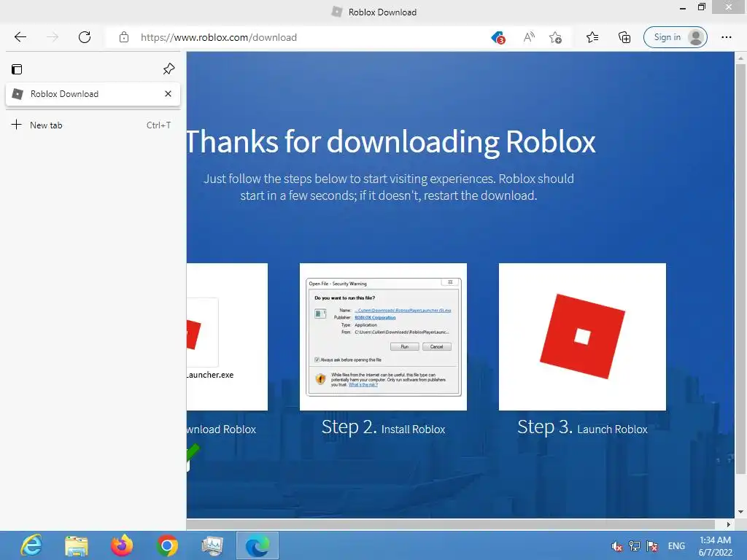Click the Step 3. Launch Roblox text
Viewport: 747px width, 560px height.
coord(582,427)
